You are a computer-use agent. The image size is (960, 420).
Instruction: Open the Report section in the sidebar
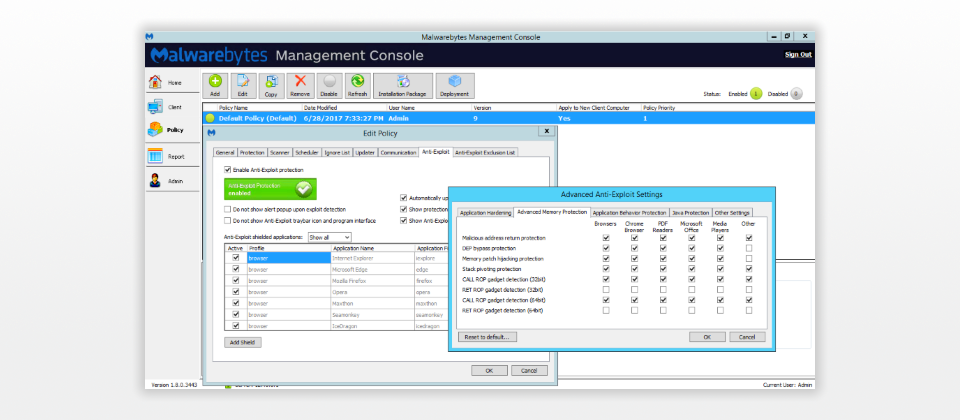(x=173, y=156)
